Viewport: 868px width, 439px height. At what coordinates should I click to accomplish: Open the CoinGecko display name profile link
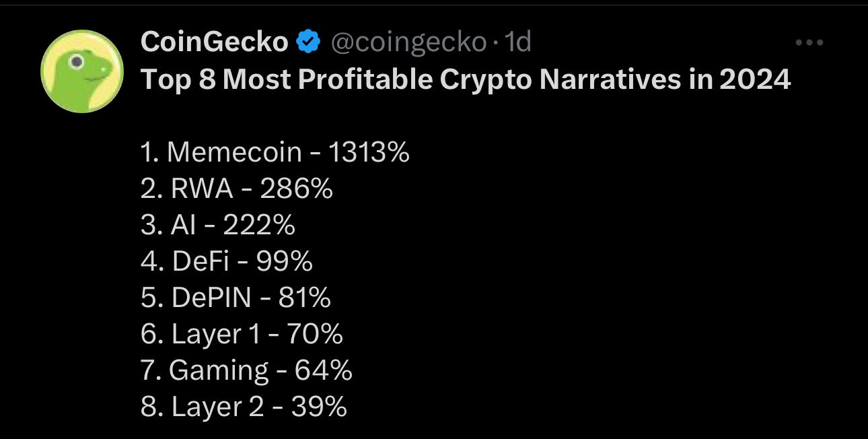[215, 42]
